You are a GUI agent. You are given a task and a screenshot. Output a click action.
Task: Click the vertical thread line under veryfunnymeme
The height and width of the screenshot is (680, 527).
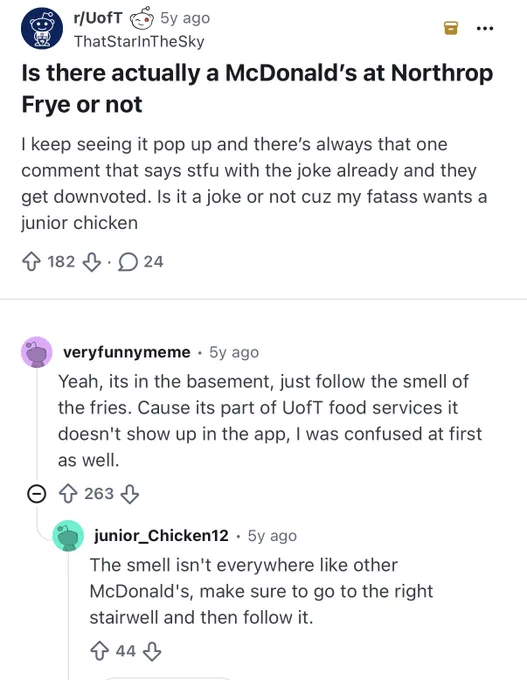[x=37, y=425]
